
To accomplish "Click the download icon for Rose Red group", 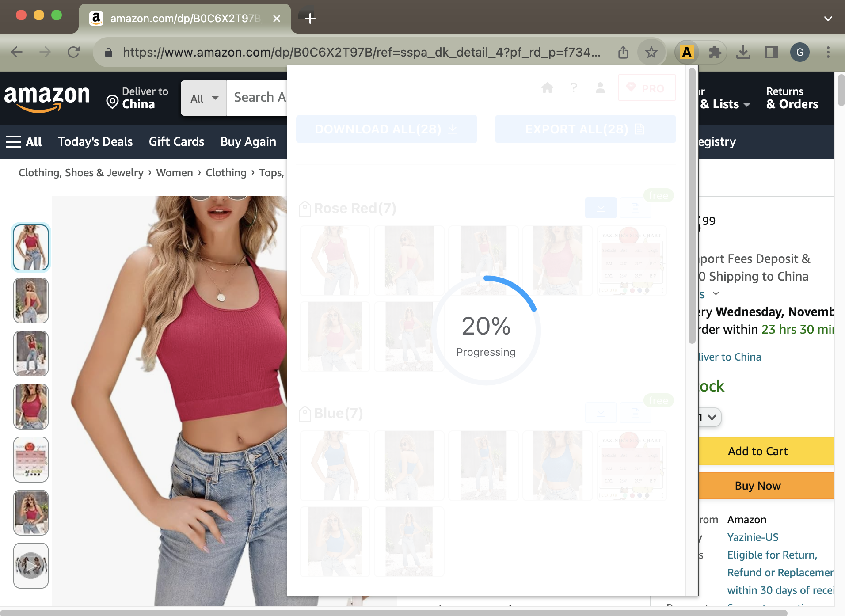I will pos(601,207).
